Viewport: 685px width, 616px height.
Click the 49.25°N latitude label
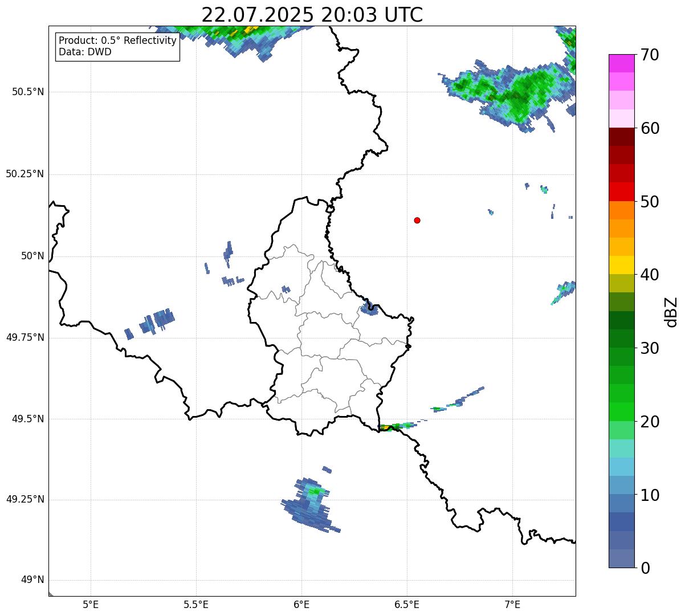[x=25, y=499]
